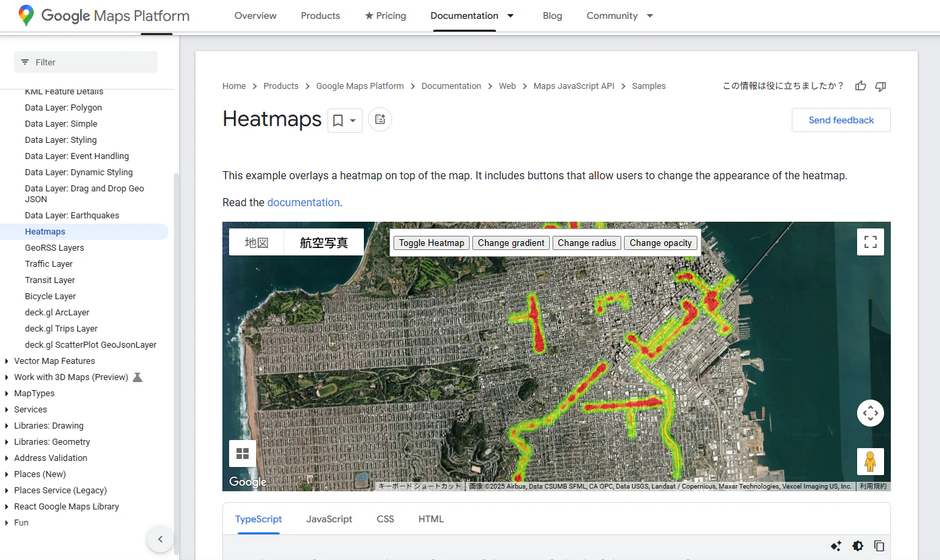Open the Products nav item
Screen dimensions: 940x560
[x=321, y=15]
